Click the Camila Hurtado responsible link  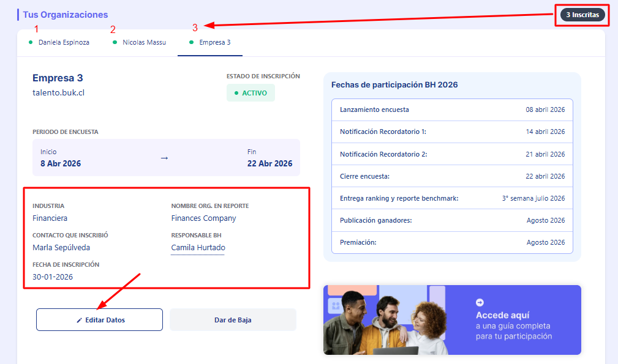pyautogui.click(x=198, y=248)
